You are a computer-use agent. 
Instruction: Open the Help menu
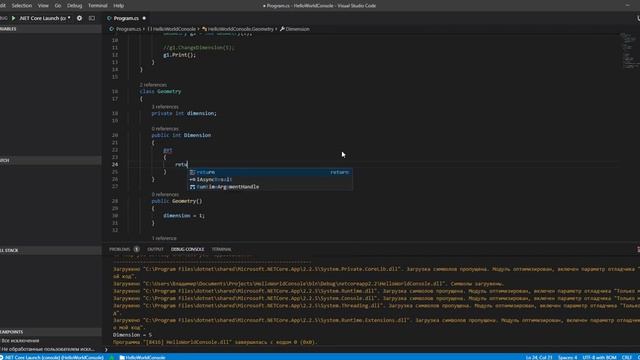(118, 6)
